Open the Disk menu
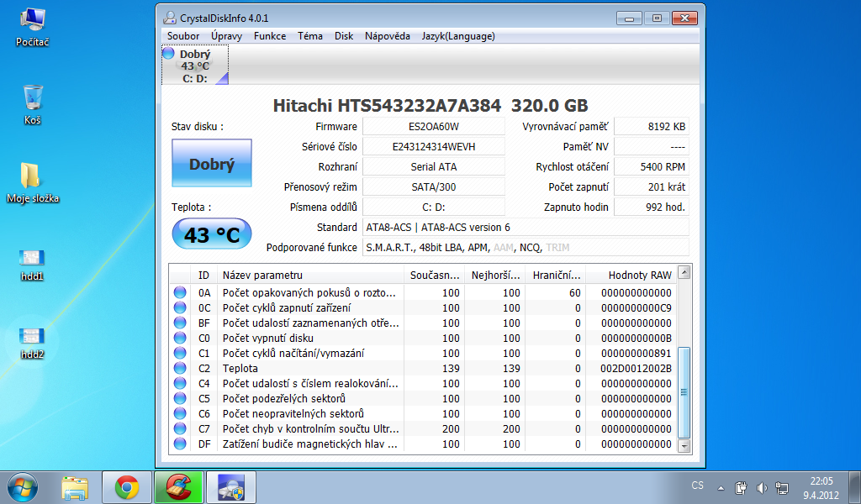This screenshot has height=504, width=861. 344,36
